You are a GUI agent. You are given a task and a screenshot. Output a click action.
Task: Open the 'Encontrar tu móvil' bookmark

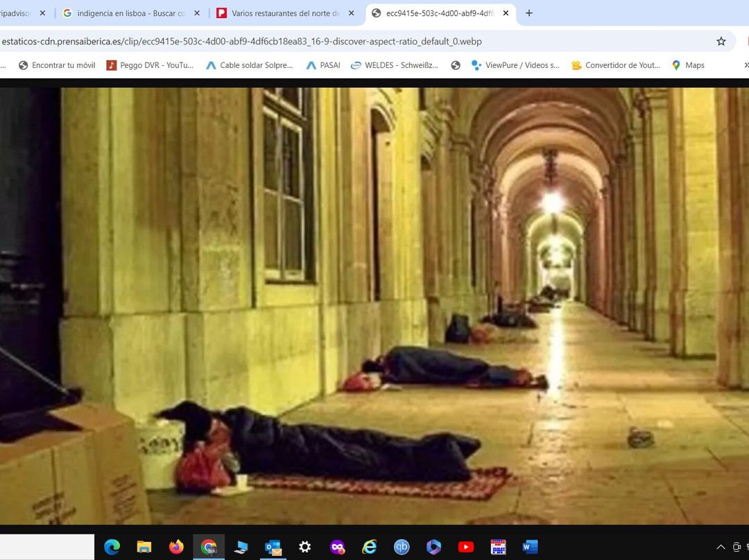click(x=57, y=65)
